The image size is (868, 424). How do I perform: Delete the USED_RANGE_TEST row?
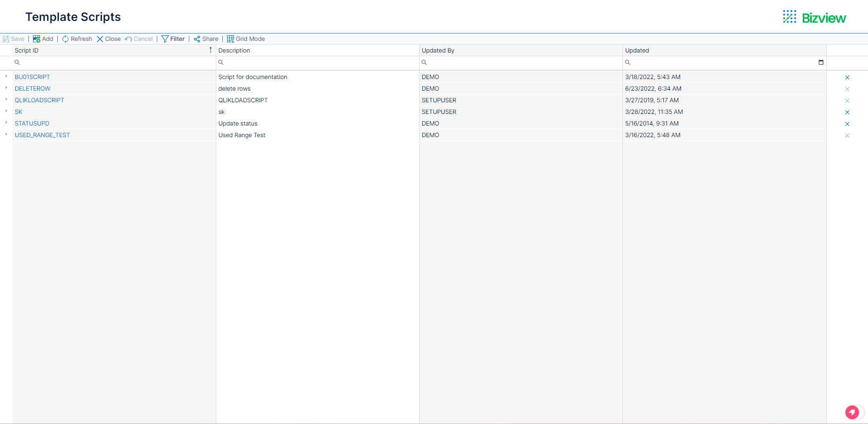847,136
